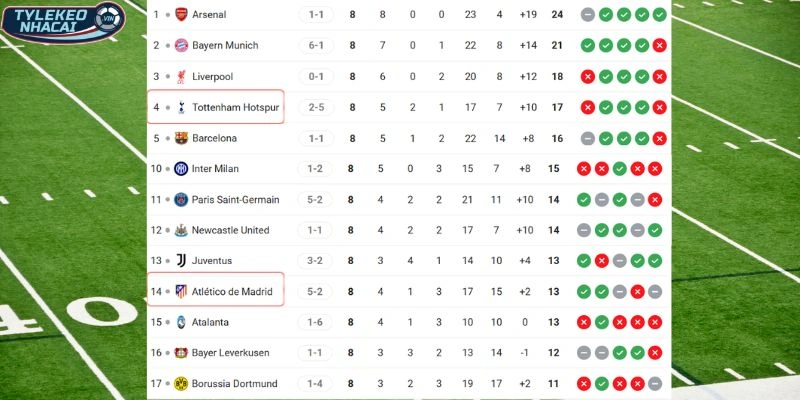800x400 pixels.
Task: Select the Juventus logo icon
Action: [x=181, y=261]
